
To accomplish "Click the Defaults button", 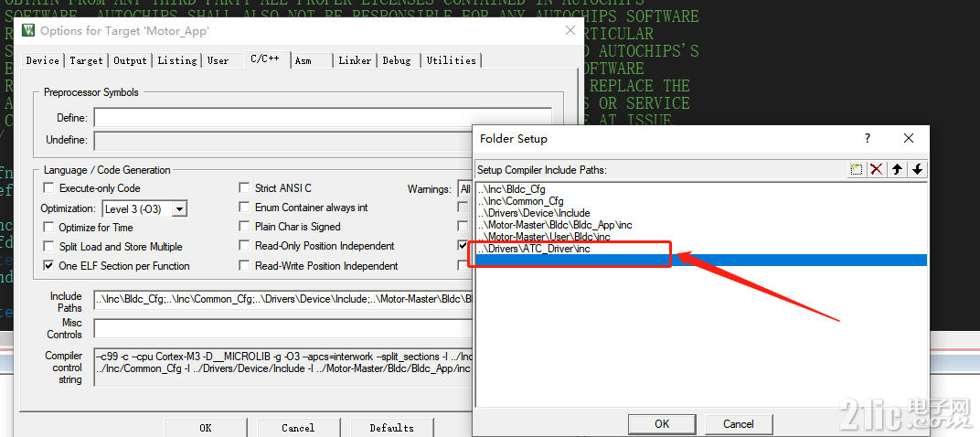I will coord(391,428).
